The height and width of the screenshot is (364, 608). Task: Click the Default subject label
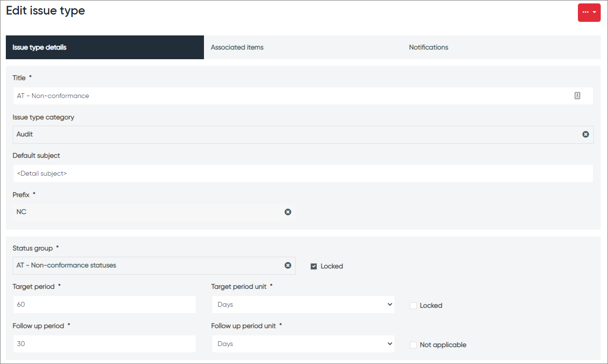coord(36,156)
